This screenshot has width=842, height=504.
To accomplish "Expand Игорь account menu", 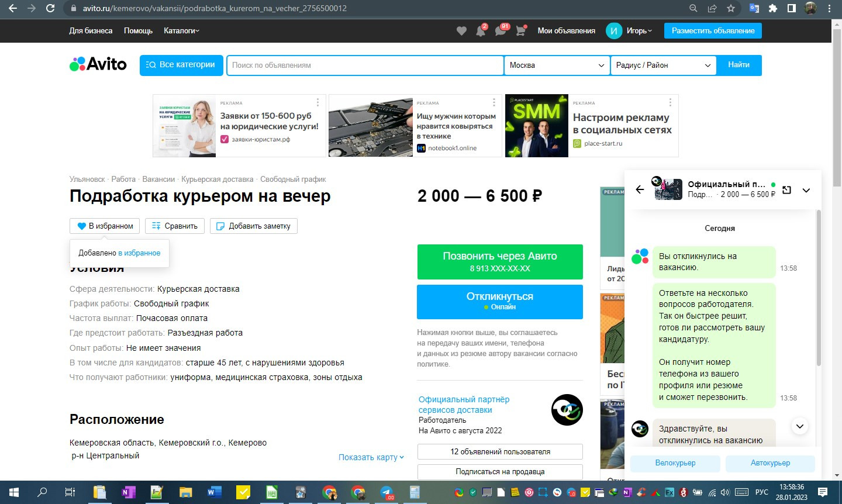I will click(639, 31).
